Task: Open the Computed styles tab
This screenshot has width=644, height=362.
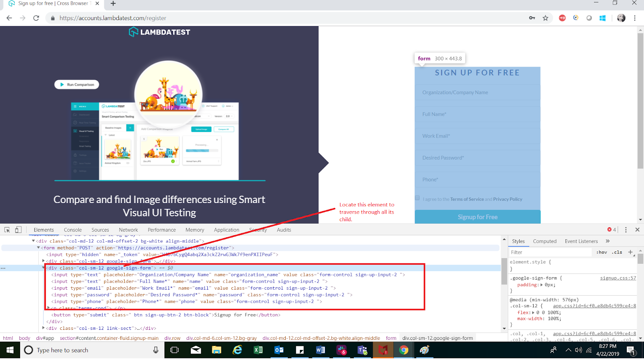Action: [x=545, y=241]
